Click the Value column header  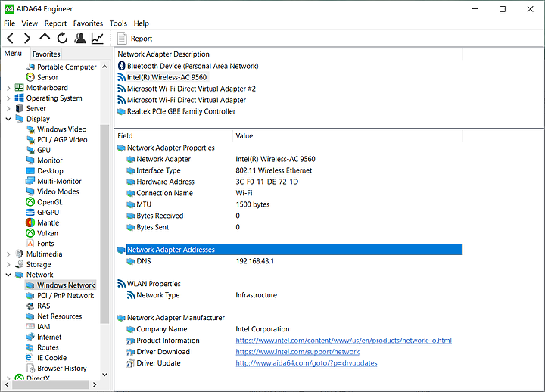[244, 136]
